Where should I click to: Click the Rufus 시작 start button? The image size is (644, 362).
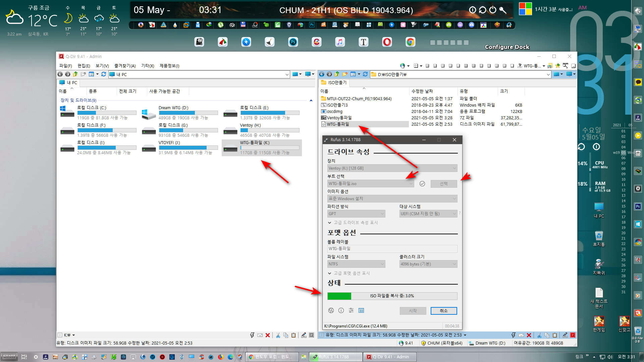click(x=413, y=311)
